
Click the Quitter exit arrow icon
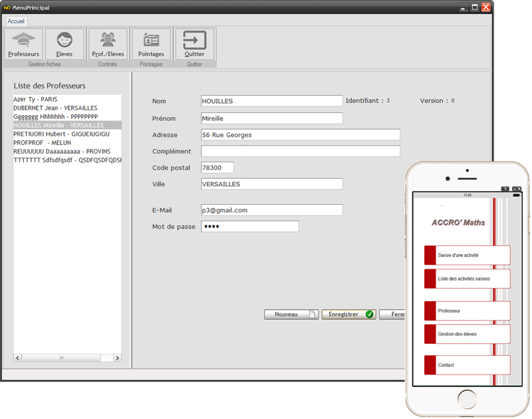[x=194, y=44]
